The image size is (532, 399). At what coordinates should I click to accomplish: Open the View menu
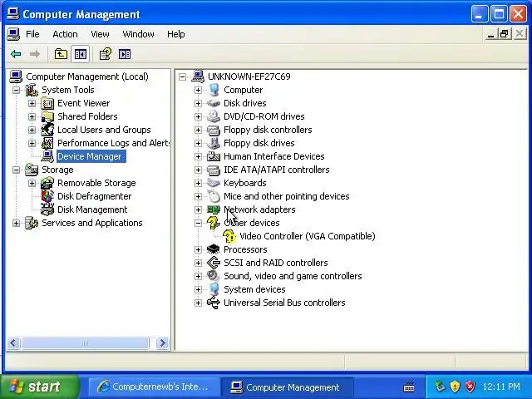pos(100,34)
